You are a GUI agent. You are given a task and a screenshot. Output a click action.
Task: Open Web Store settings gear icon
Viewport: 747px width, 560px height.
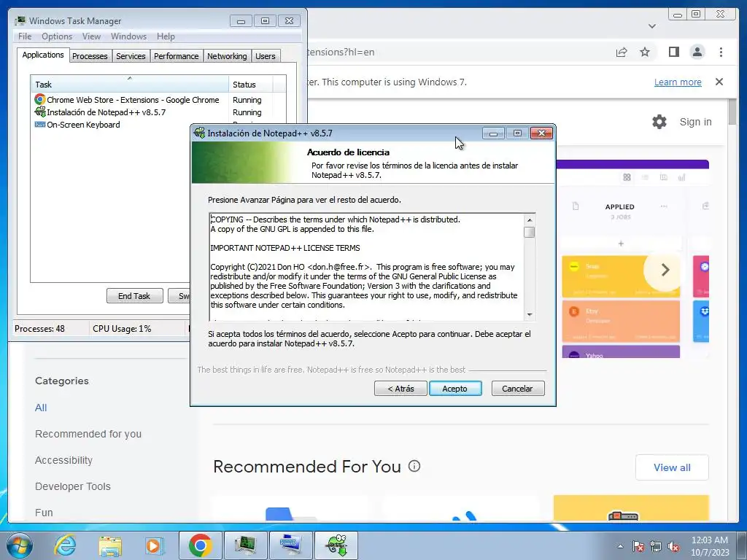[659, 122]
